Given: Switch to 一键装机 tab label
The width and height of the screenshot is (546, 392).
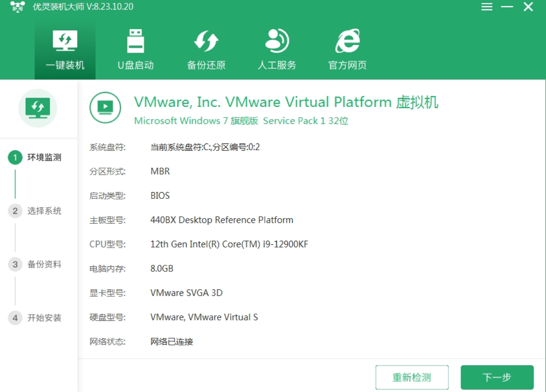Looking at the screenshot, I should (x=65, y=65).
